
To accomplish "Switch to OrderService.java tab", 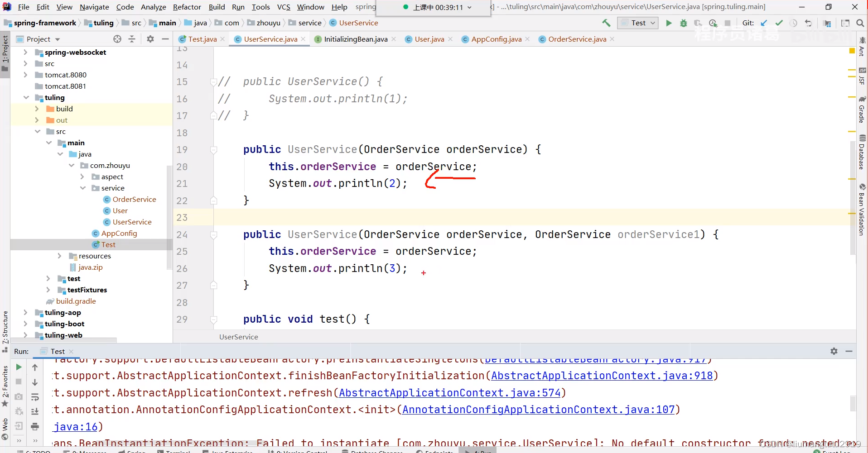I will [x=577, y=39].
